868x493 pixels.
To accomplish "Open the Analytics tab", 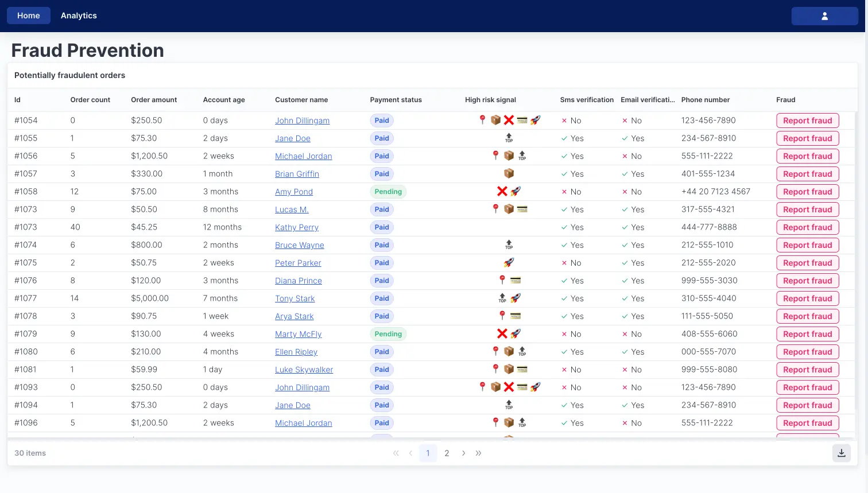I will pos(79,15).
